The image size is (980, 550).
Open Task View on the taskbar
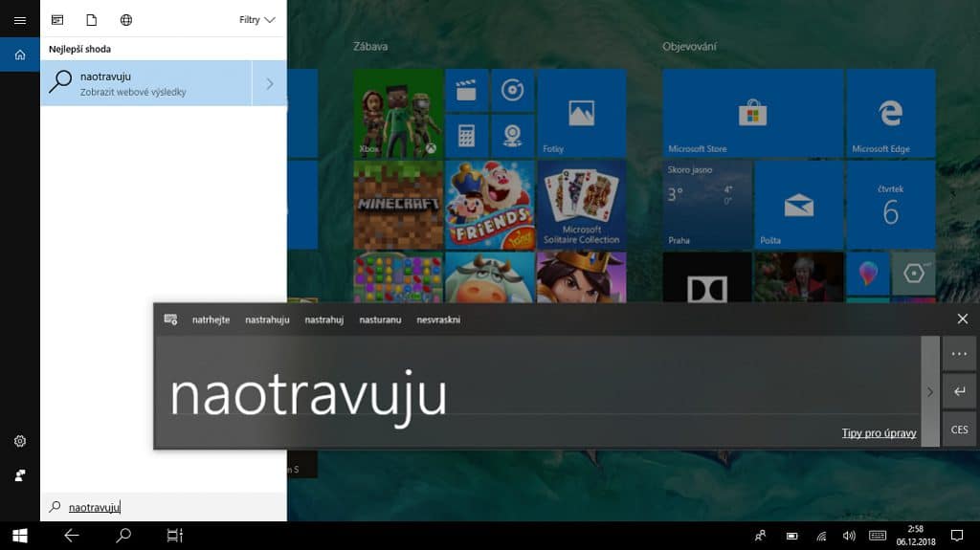point(175,536)
